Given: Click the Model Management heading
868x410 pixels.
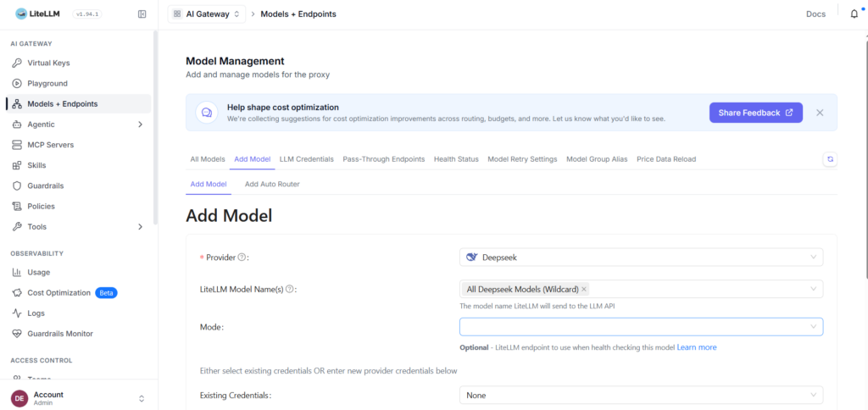Looking at the screenshot, I should pyautogui.click(x=235, y=61).
